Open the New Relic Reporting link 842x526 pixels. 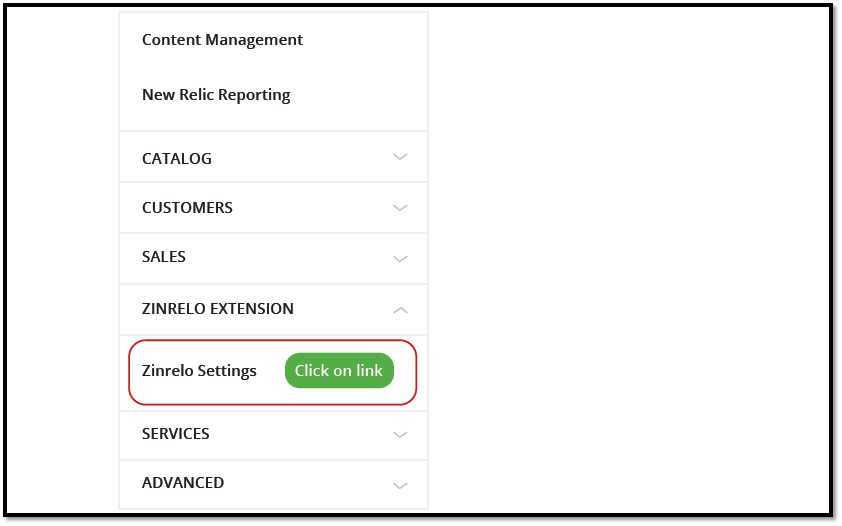click(x=216, y=95)
